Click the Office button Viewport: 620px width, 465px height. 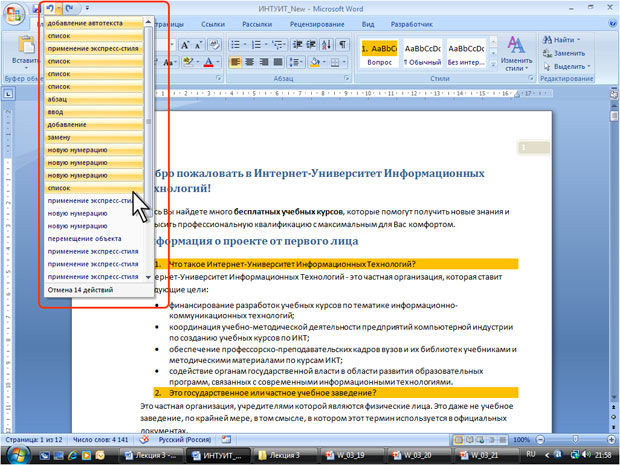pos(13,14)
